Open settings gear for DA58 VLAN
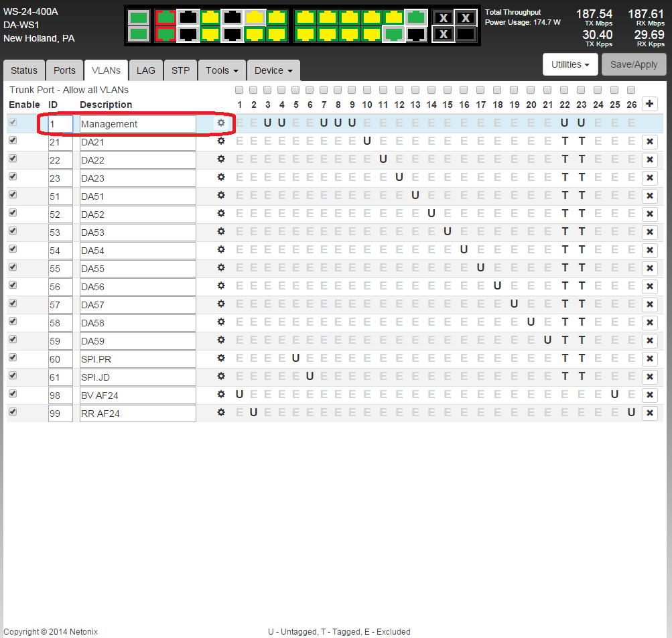The width and height of the screenshot is (672, 638). pos(220,322)
